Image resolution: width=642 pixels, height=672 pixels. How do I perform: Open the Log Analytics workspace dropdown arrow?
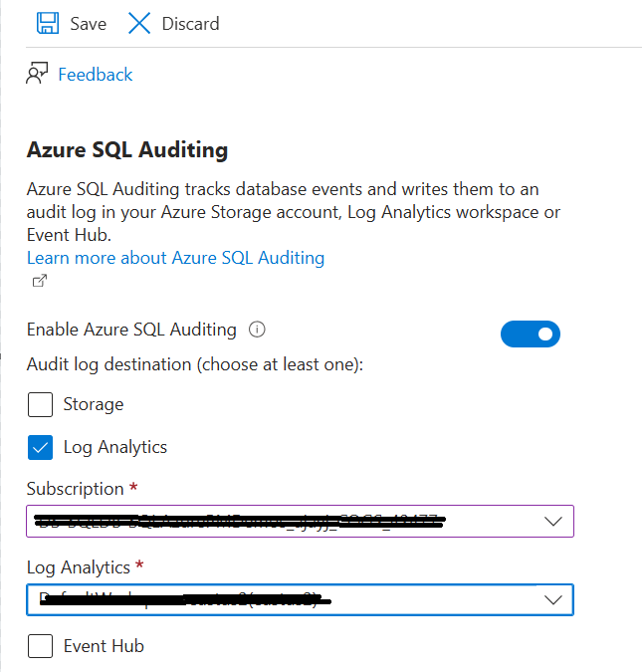pyautogui.click(x=553, y=599)
